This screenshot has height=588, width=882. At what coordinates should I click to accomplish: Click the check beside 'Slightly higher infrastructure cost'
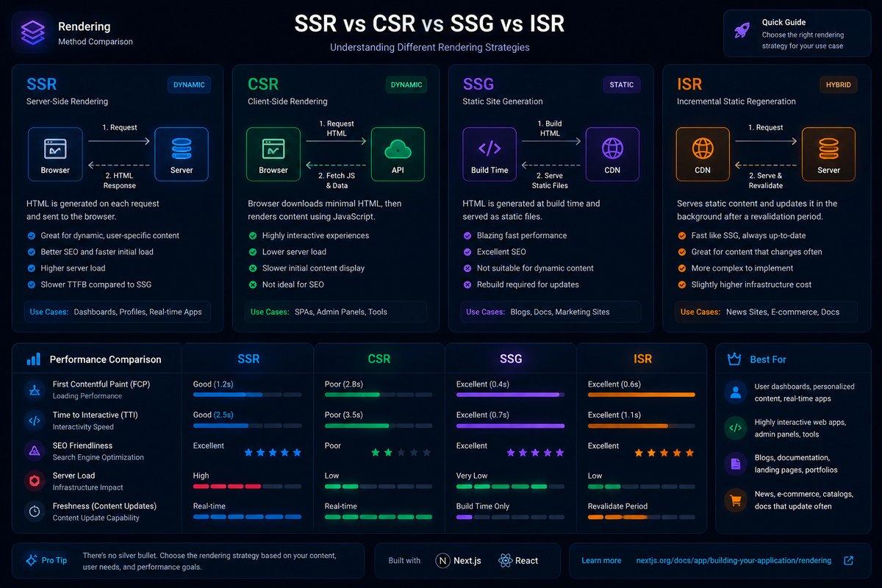(x=681, y=284)
